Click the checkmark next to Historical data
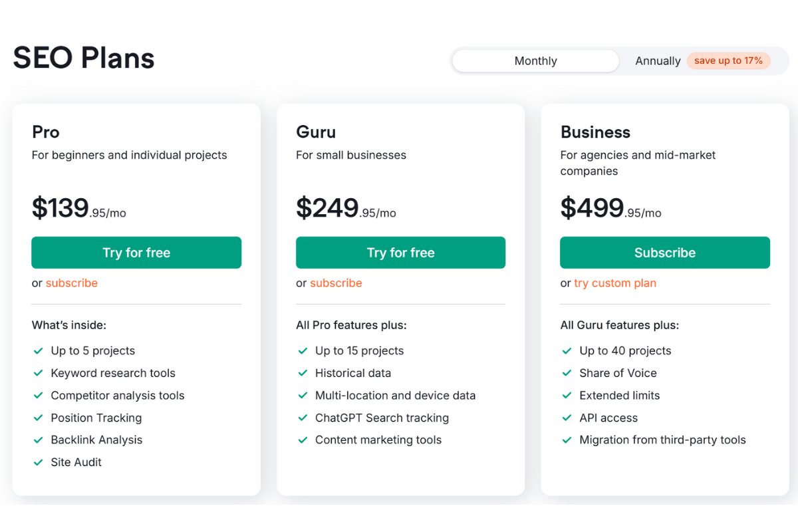Screen dimensions: 798x532 (x=303, y=373)
